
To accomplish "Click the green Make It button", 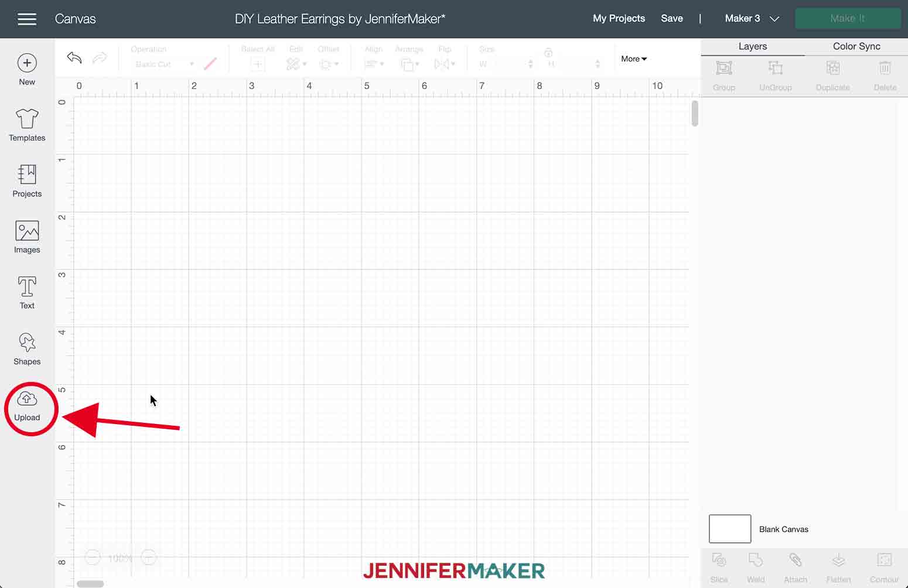I will point(848,19).
